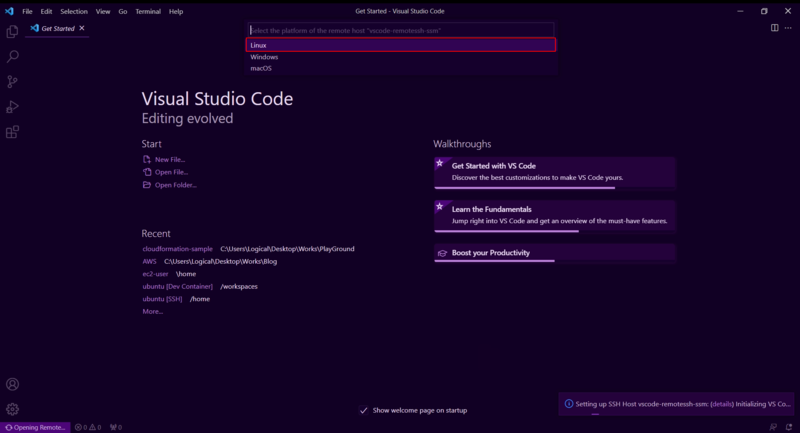Open recent ubuntu [Dev Container] workspace
This screenshot has width=800, height=433.
[178, 286]
